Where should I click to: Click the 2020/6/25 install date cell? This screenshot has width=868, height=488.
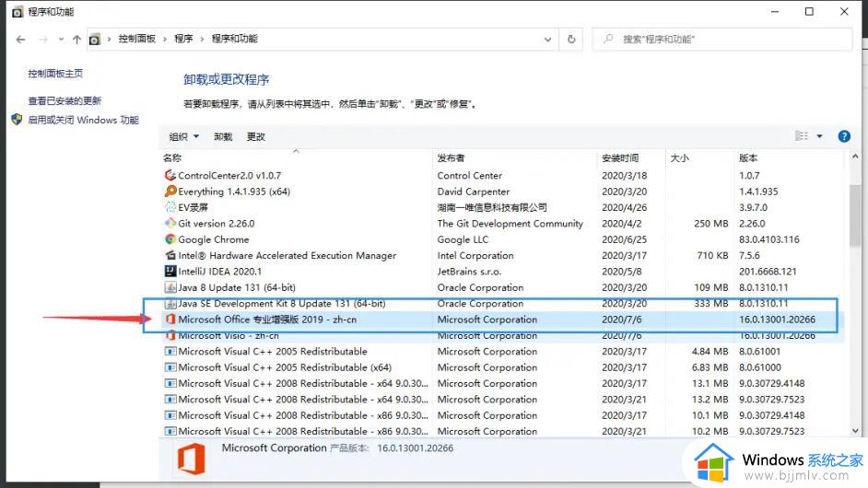pyautogui.click(x=625, y=239)
